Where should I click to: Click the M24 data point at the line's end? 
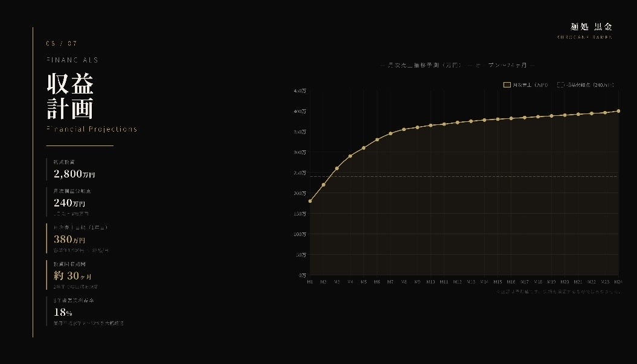618,111
